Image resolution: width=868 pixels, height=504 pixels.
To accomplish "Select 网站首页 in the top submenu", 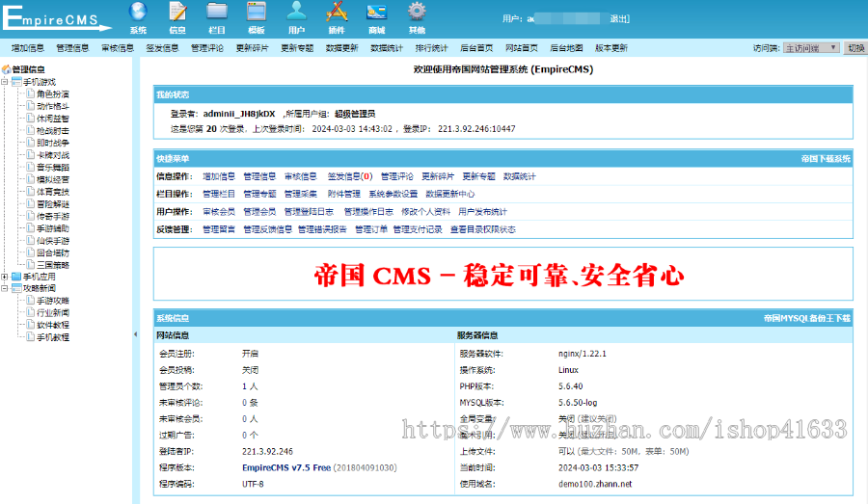I will 522,48.
